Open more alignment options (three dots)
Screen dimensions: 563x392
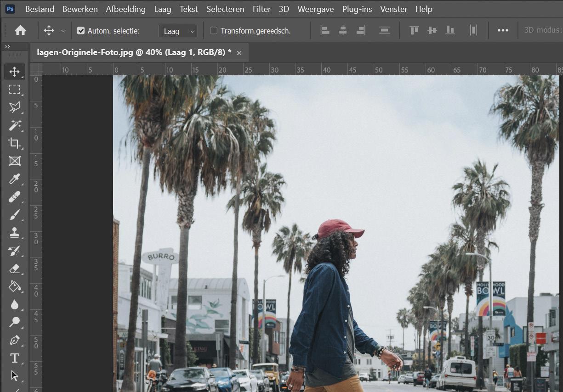click(x=503, y=31)
